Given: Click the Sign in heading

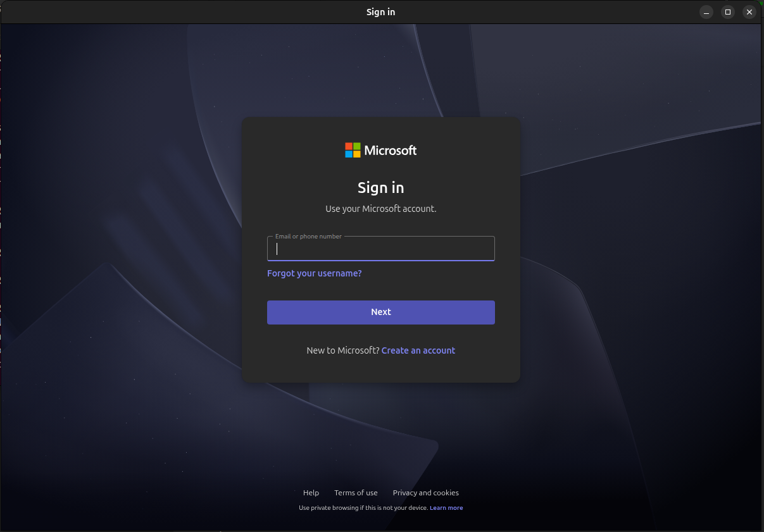Looking at the screenshot, I should (380, 187).
